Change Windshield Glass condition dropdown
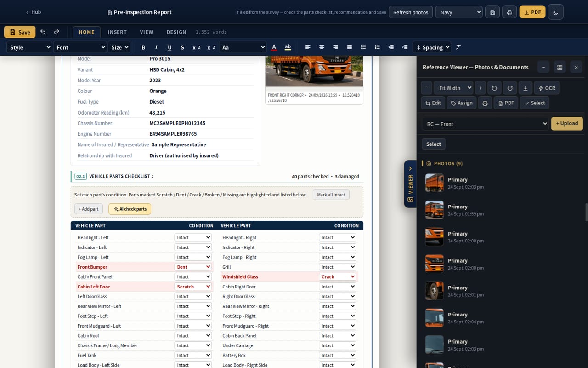 tap(338, 277)
